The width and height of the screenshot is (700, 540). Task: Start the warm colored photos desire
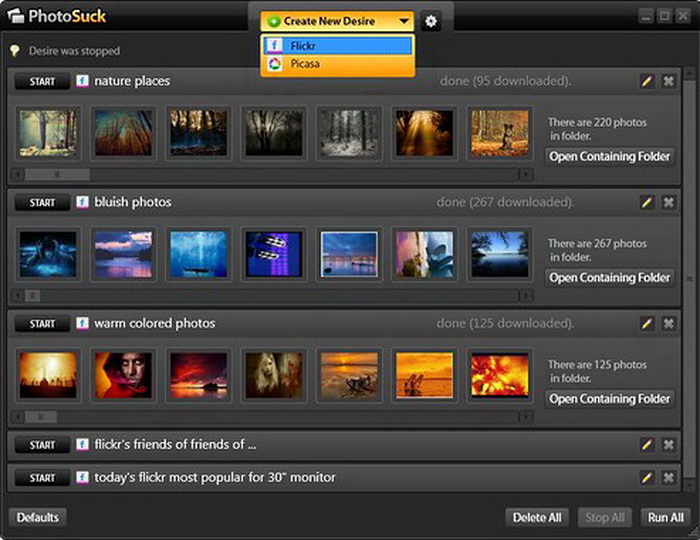coord(42,324)
